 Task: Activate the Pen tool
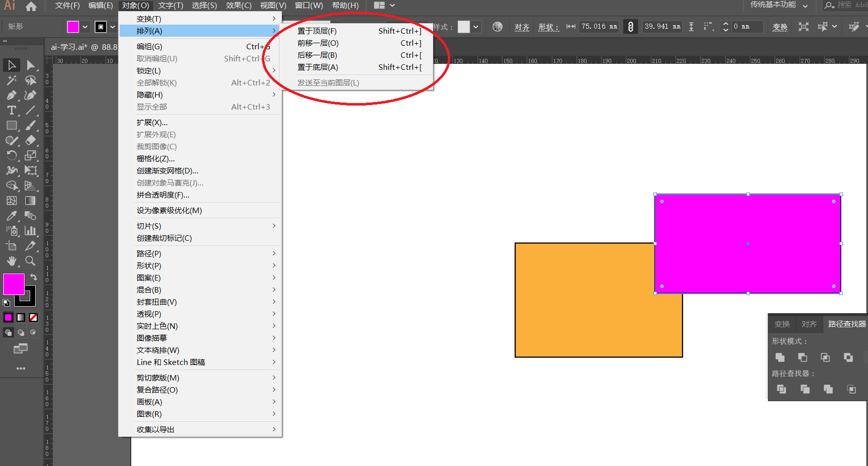[x=12, y=96]
